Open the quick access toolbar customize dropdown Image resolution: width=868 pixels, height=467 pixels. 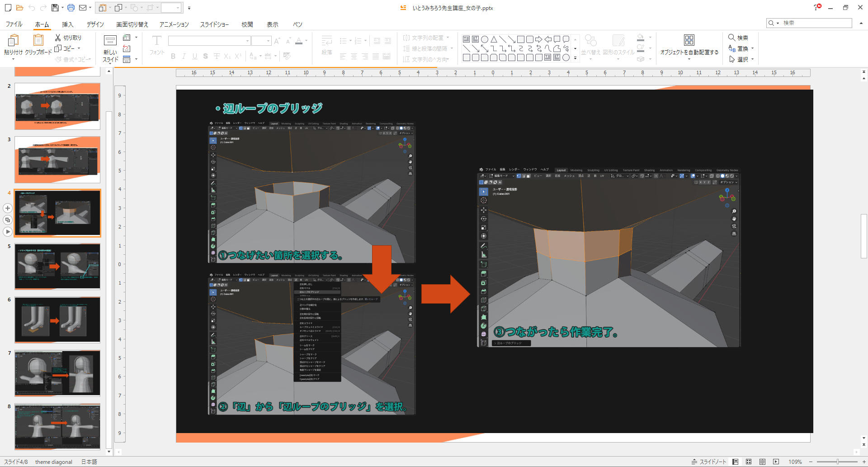[189, 8]
